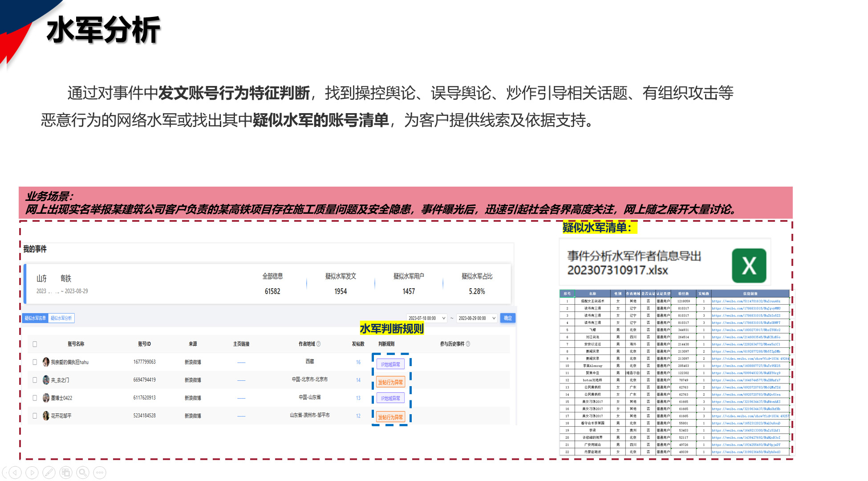Open the pen annotation tool
The image size is (868, 481).
[x=49, y=472]
